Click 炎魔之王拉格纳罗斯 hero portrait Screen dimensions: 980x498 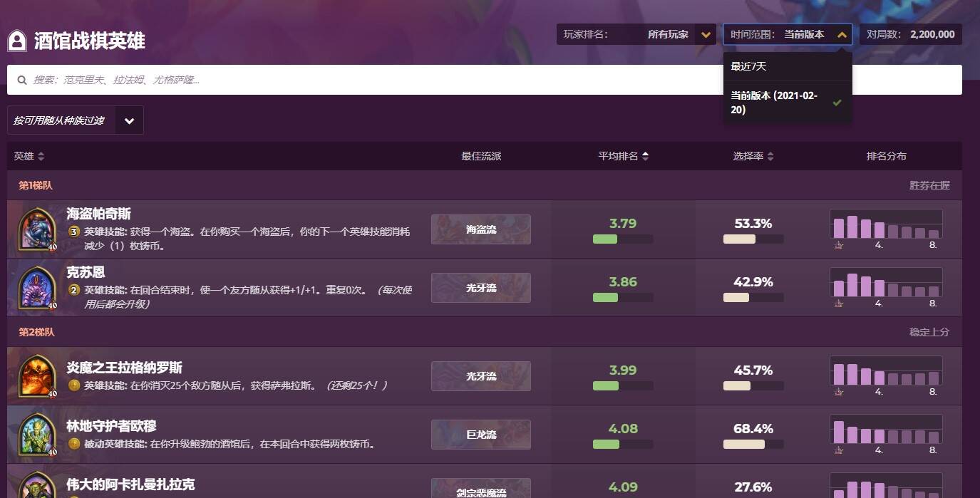(x=37, y=375)
